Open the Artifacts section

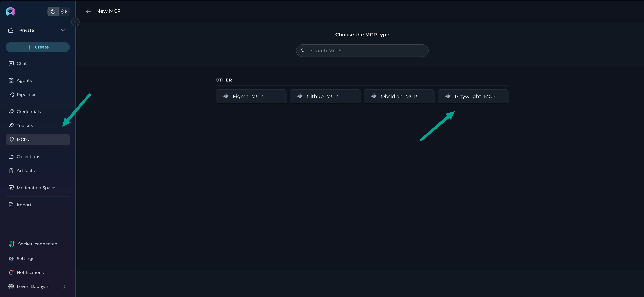(25, 170)
